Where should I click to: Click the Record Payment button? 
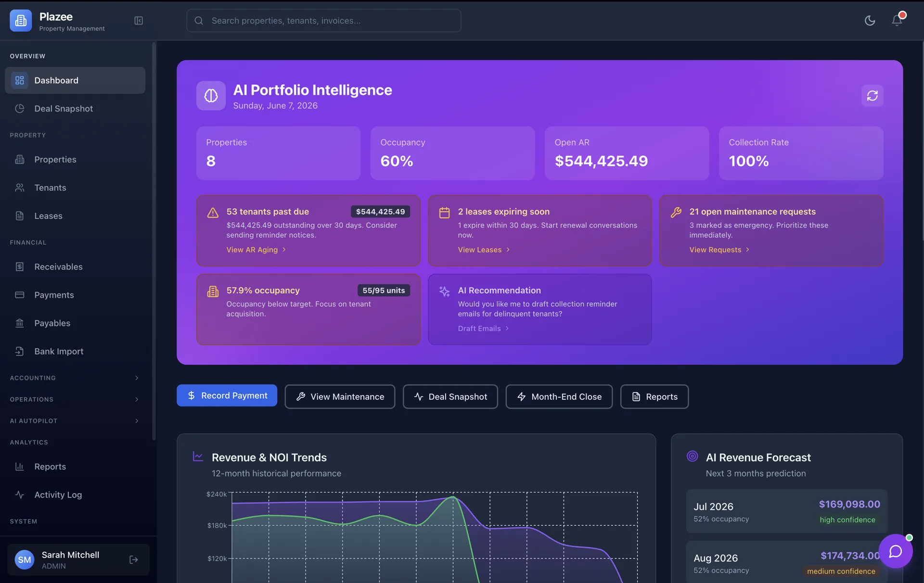tap(227, 395)
